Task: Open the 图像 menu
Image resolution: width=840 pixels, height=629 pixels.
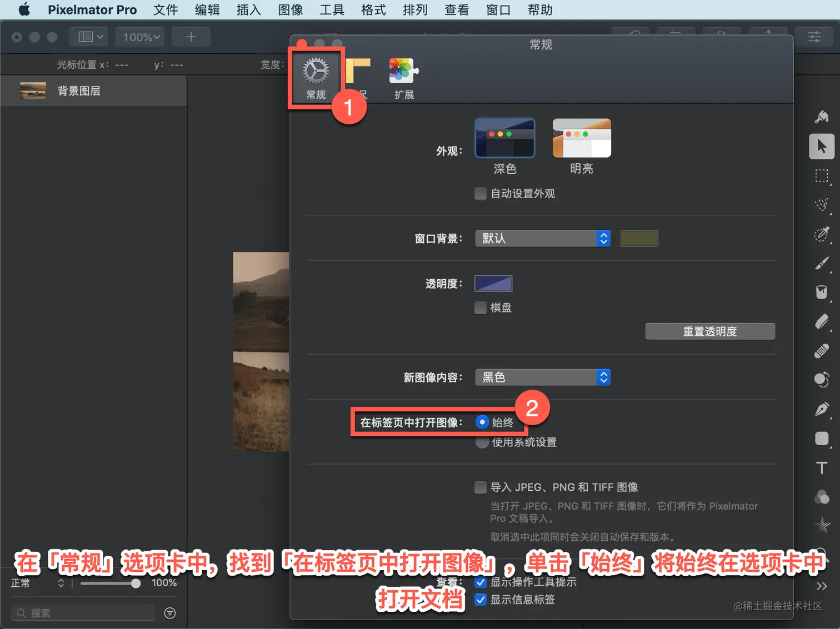Action: pyautogui.click(x=291, y=10)
